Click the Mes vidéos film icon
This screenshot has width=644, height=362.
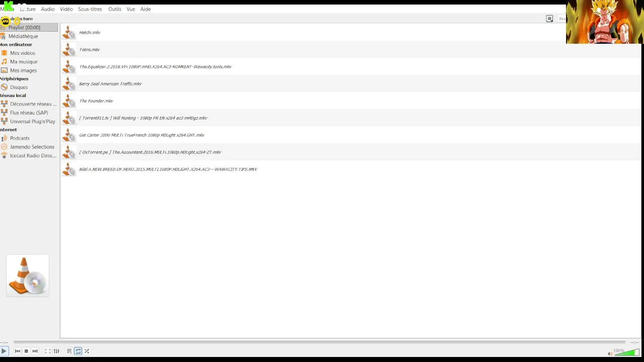[4, 53]
